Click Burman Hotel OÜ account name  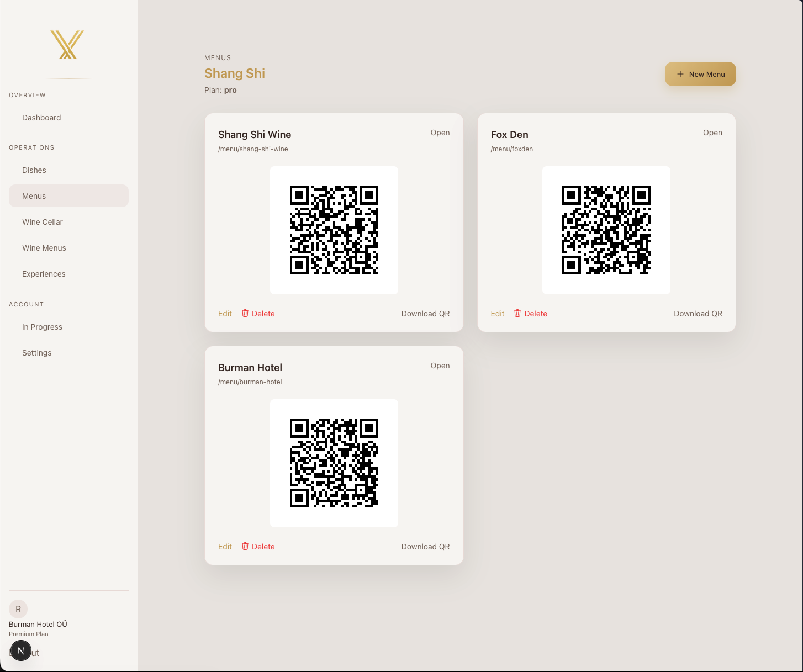(x=38, y=624)
